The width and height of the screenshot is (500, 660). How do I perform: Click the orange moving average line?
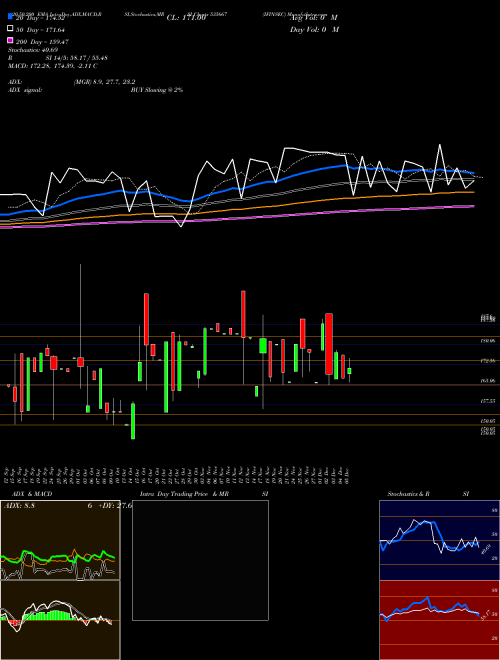tap(236, 207)
